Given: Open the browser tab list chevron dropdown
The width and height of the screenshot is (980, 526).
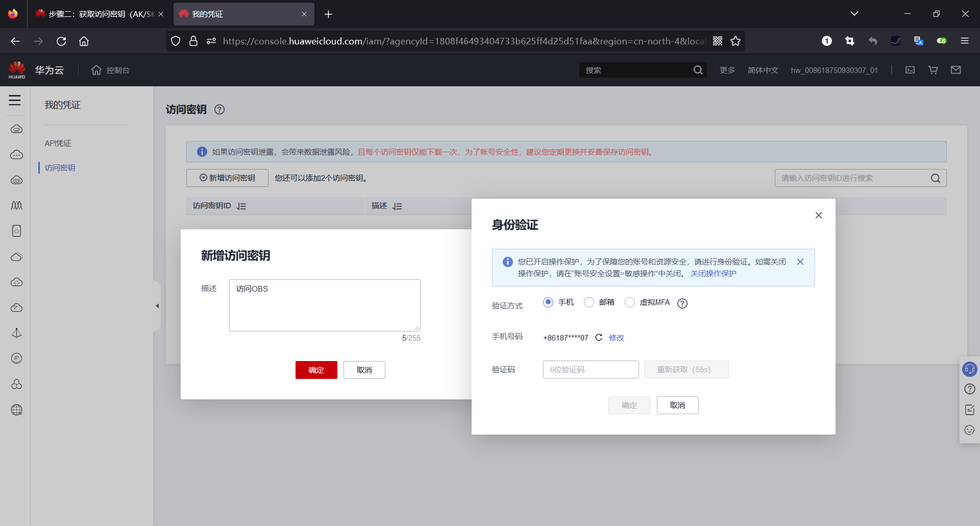Looking at the screenshot, I should click(x=854, y=14).
